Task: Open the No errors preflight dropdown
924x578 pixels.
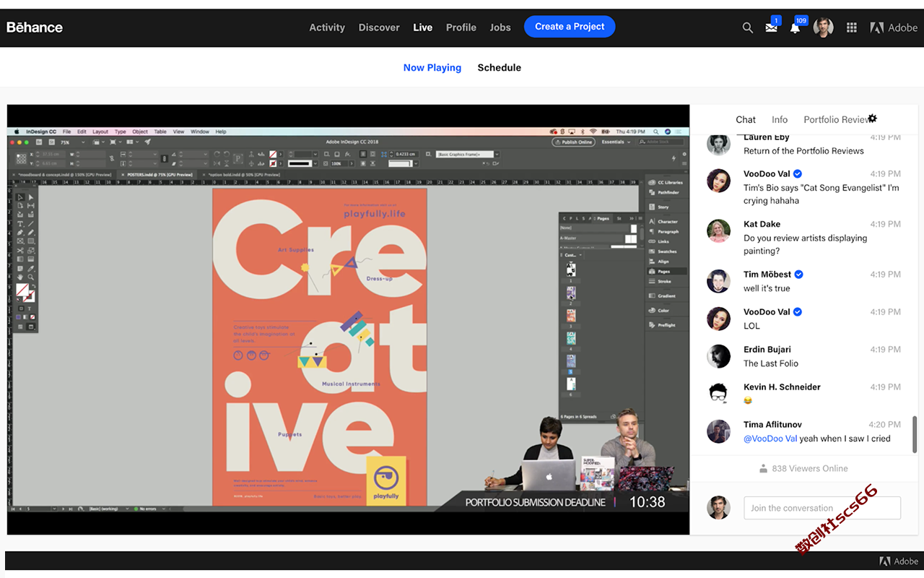Action: [x=150, y=509]
